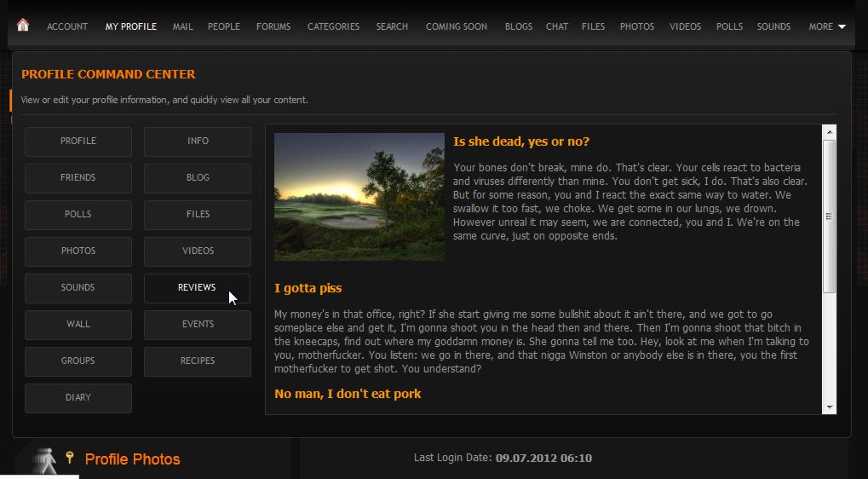Open 'No man, I don't eat pork' post

coord(348,394)
